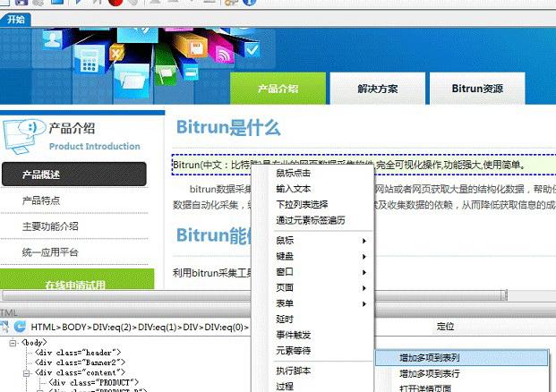Select the div class="content" tree row
The height and width of the screenshot is (392, 556).
(x=81, y=372)
